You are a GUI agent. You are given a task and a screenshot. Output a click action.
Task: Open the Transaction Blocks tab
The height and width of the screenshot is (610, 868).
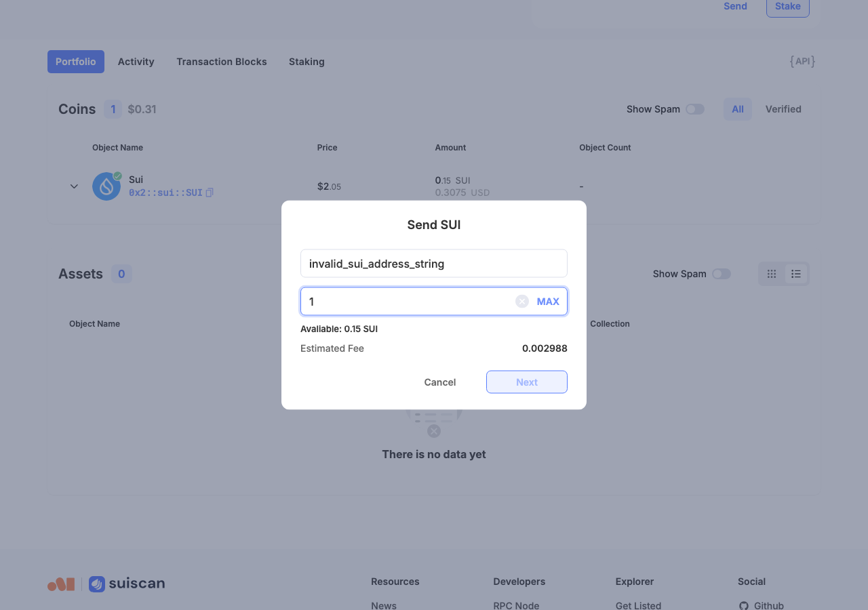222,62
